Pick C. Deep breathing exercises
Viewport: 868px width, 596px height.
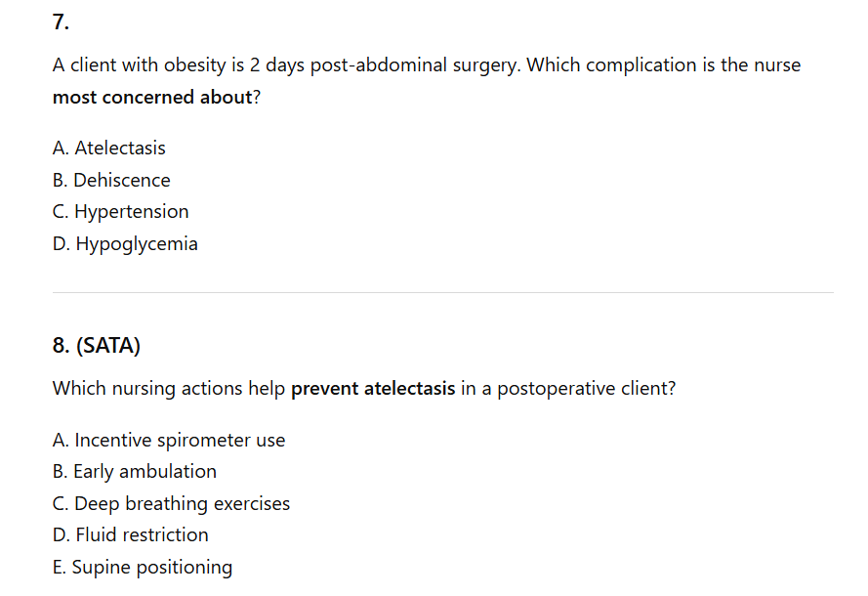[172, 504]
